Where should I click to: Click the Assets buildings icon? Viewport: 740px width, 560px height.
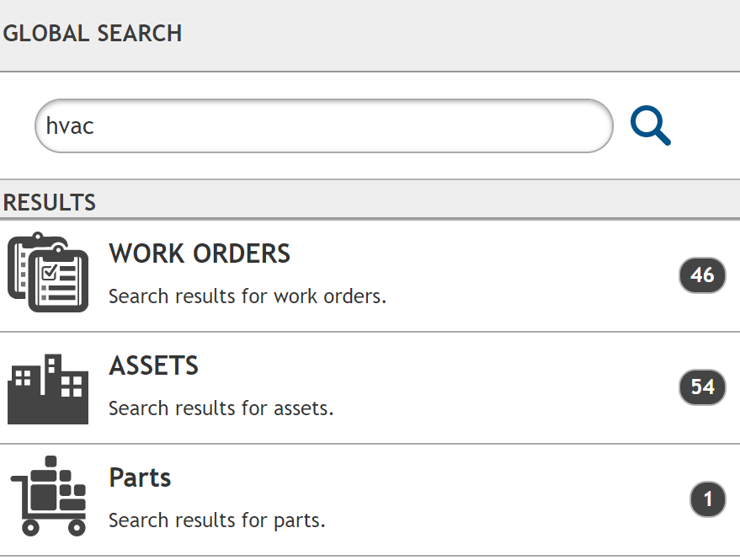(48, 388)
